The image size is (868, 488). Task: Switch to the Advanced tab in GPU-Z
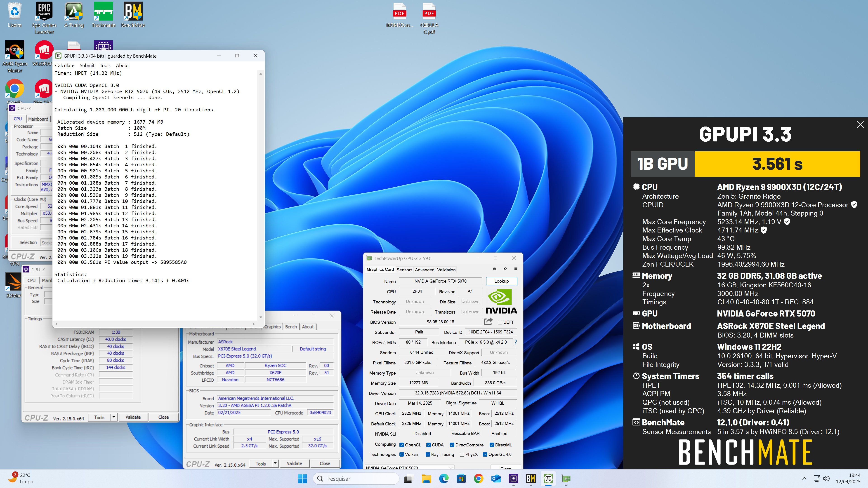425,270
